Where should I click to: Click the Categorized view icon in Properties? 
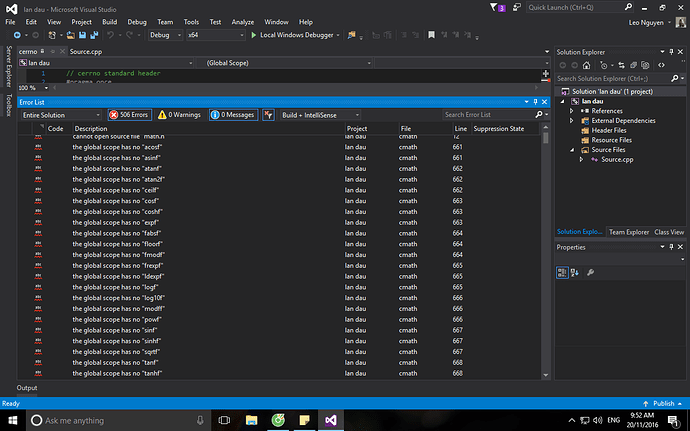click(x=563, y=271)
